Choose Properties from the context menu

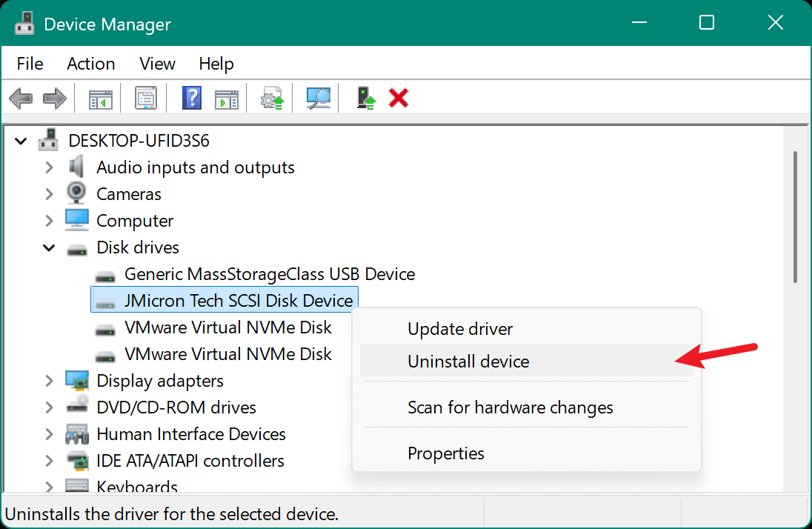click(446, 453)
